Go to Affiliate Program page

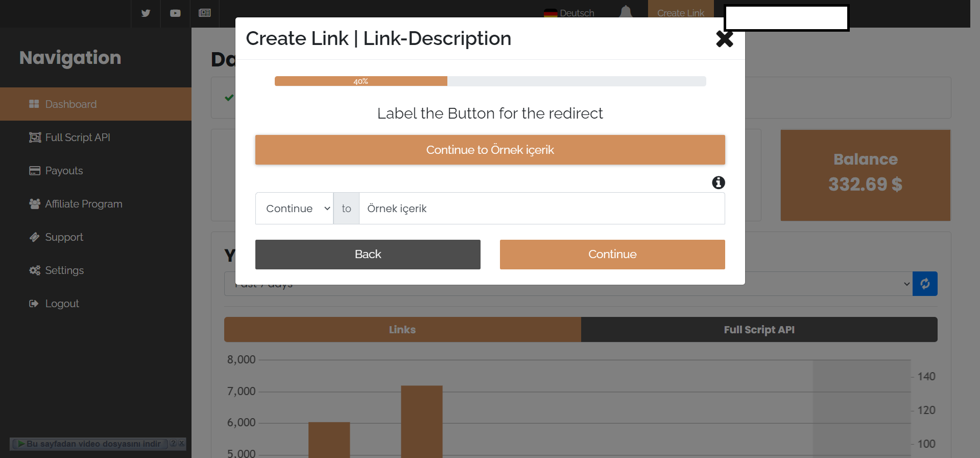point(83,204)
